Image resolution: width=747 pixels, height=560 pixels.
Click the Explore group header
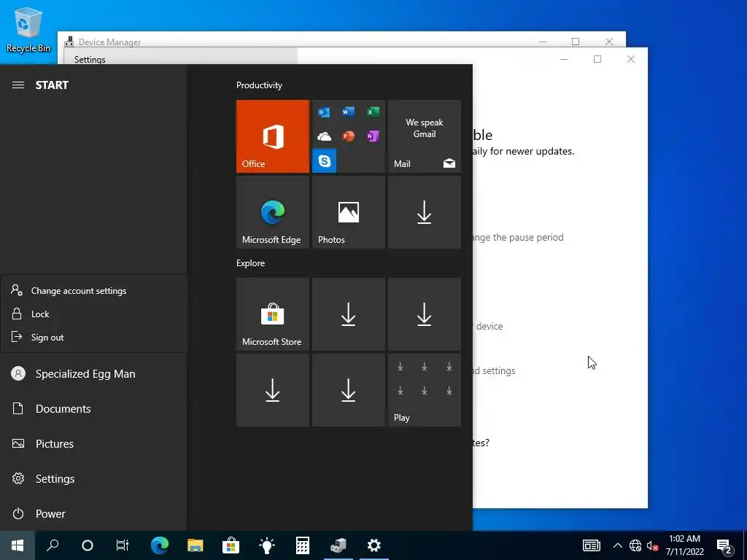click(251, 262)
